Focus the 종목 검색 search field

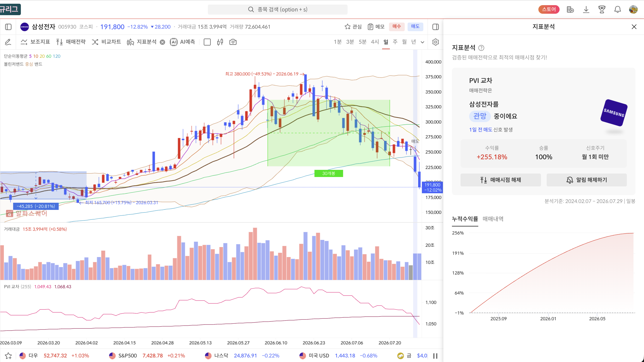[x=278, y=9]
